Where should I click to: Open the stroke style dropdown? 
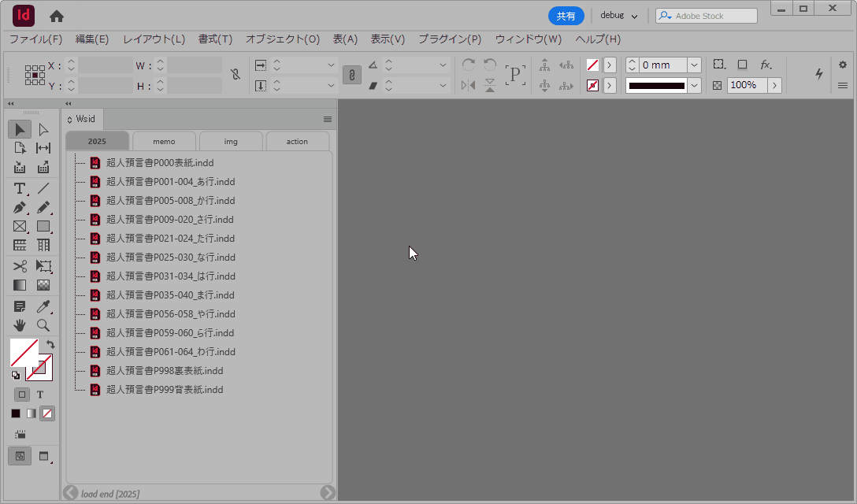click(x=694, y=85)
